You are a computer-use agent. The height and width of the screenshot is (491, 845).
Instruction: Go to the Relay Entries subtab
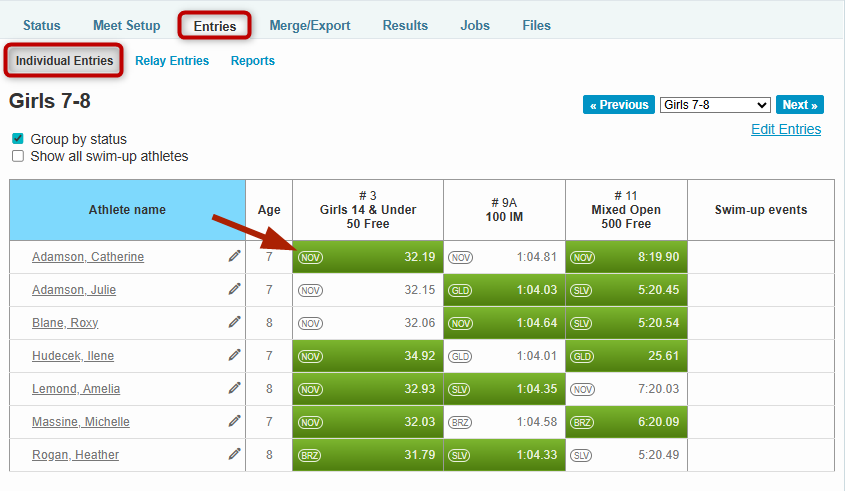pos(172,61)
